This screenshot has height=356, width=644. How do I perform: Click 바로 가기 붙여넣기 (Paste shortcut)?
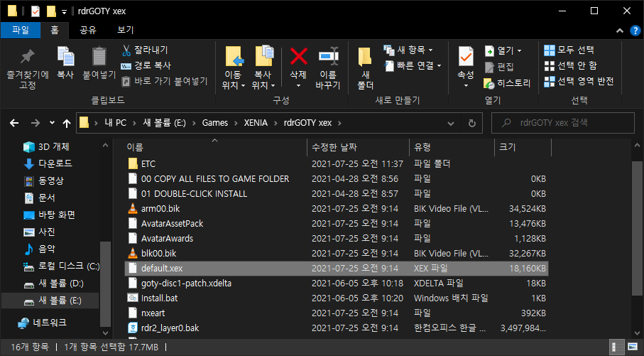tap(165, 82)
